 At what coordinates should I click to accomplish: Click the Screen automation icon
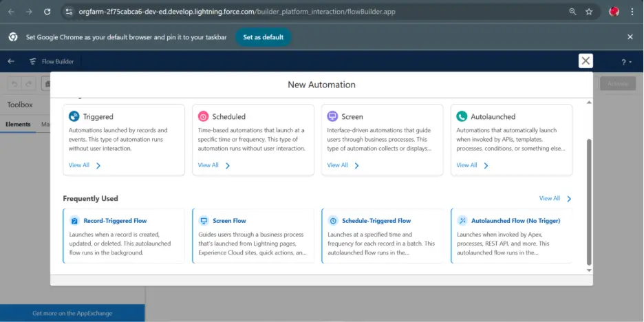pyautogui.click(x=332, y=116)
